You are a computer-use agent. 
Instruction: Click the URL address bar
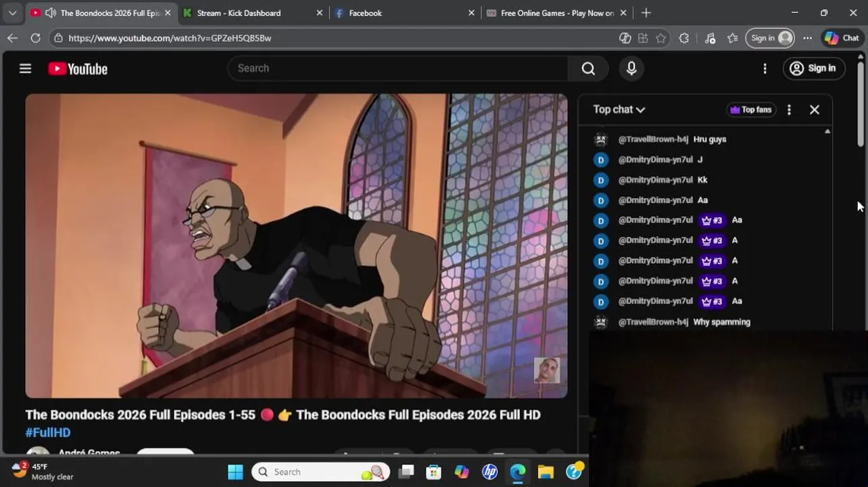tap(338, 39)
